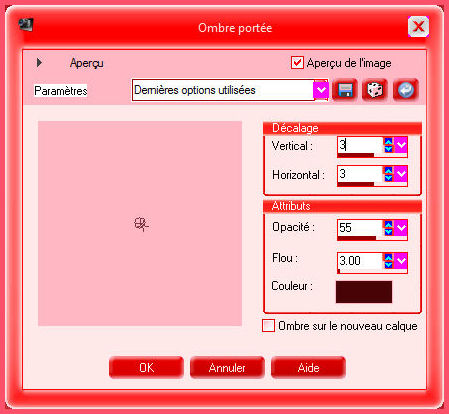449x414 pixels.
Task: Click the randomize parameters dice icon
Action: tap(375, 90)
